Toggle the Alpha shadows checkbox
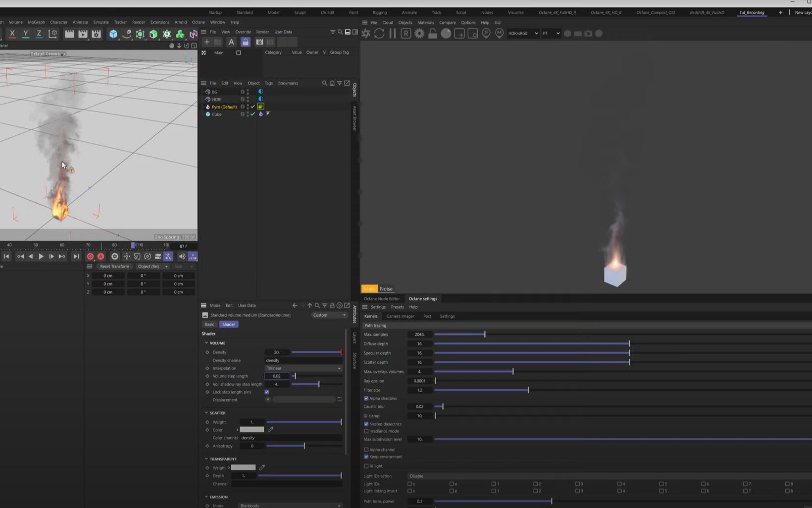 point(366,398)
